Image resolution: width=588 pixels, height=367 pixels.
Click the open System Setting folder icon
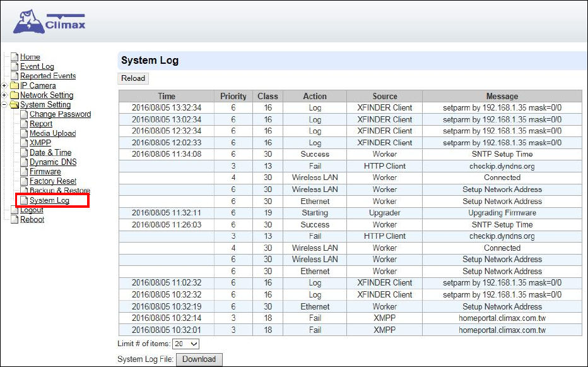click(15, 105)
